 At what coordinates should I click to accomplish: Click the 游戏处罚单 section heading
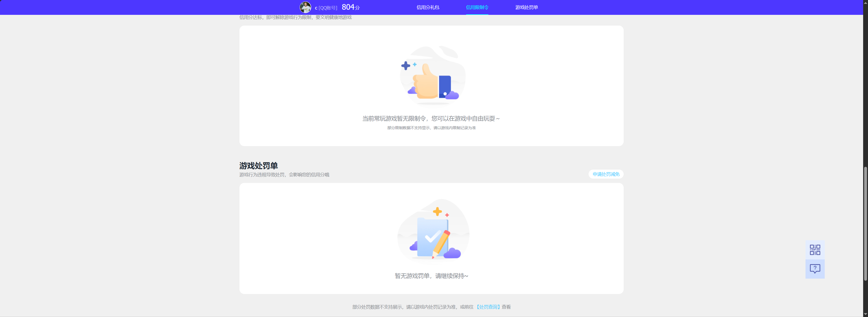pyautogui.click(x=258, y=166)
